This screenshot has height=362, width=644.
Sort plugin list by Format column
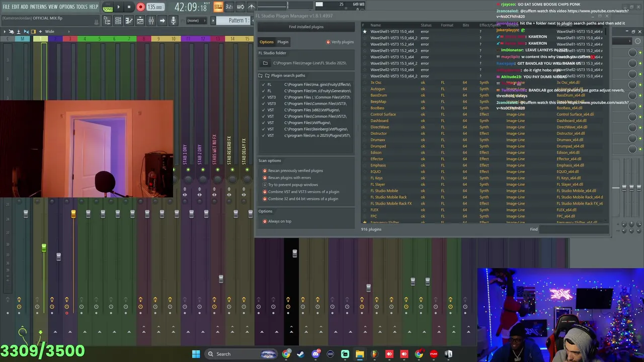click(x=447, y=25)
